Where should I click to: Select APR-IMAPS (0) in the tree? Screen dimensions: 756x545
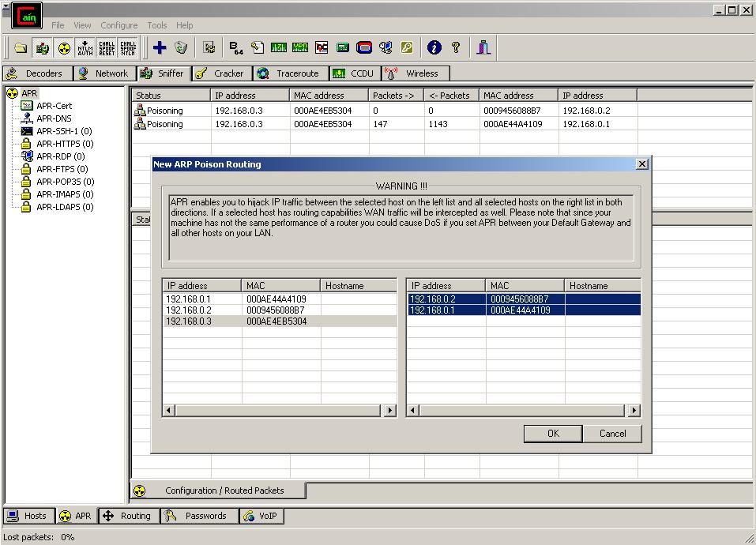(x=65, y=194)
